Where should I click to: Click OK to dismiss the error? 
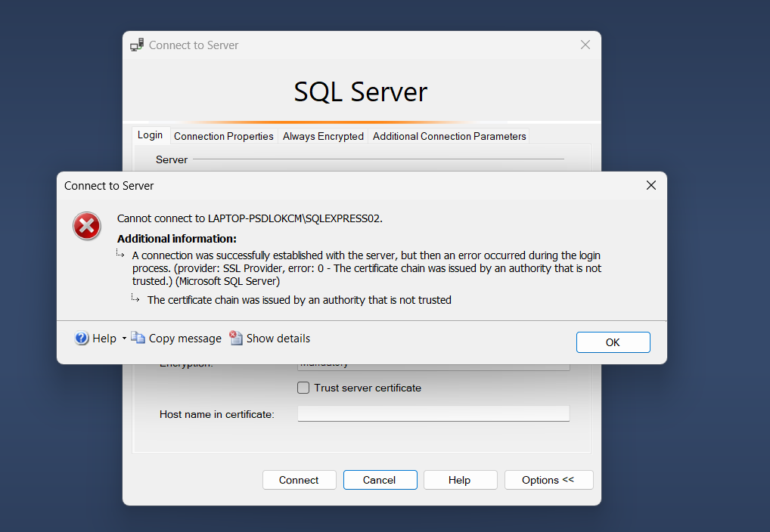(x=613, y=342)
